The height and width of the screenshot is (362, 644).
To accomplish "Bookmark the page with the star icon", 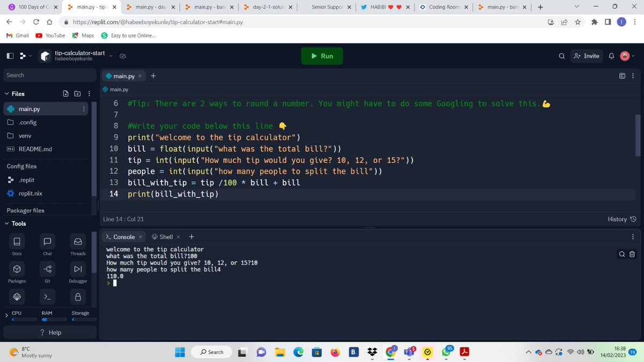I will [577, 23].
